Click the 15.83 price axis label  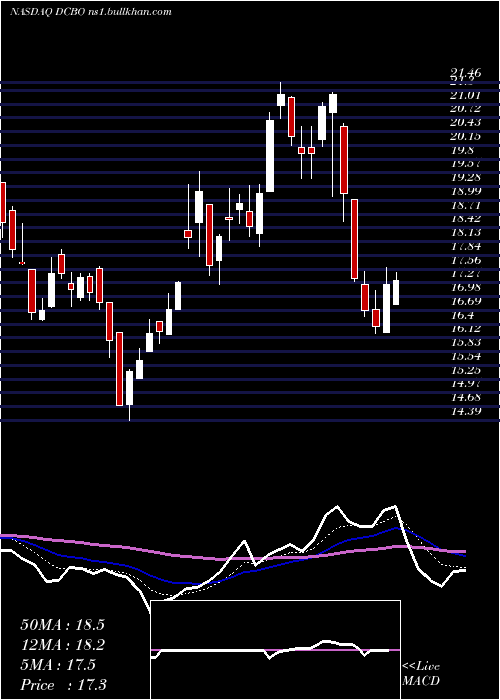[466, 342]
